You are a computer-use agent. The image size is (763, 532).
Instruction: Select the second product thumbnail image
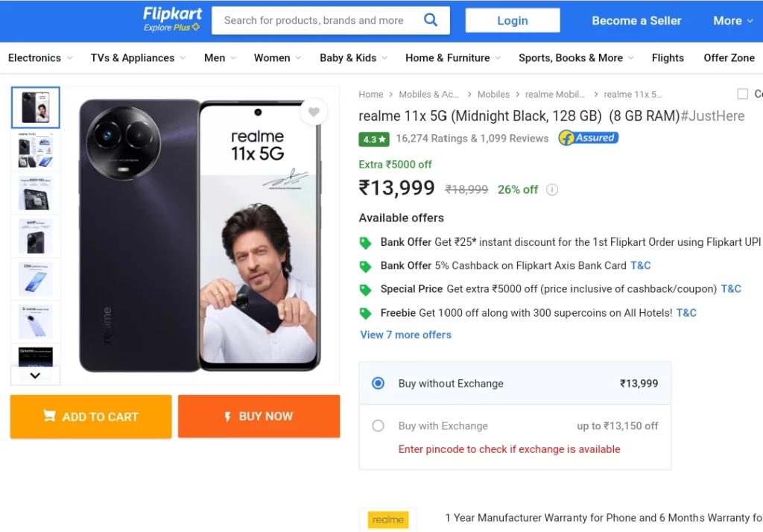36,151
